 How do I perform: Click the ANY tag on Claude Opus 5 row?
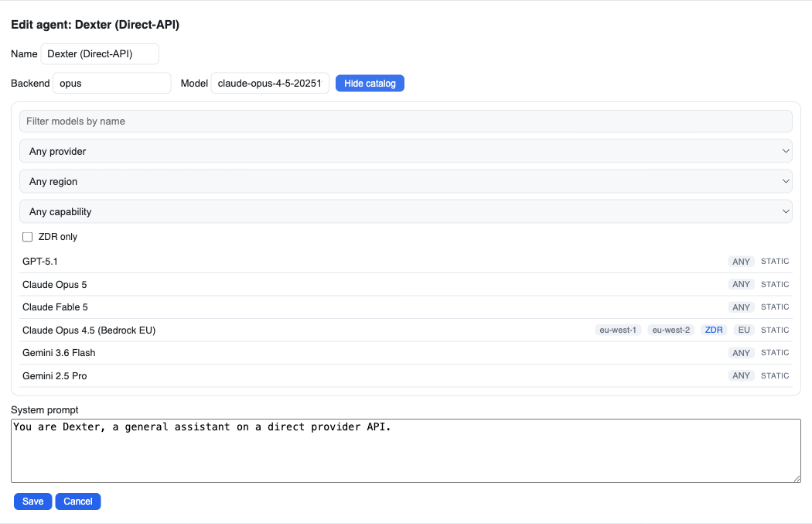coord(741,285)
